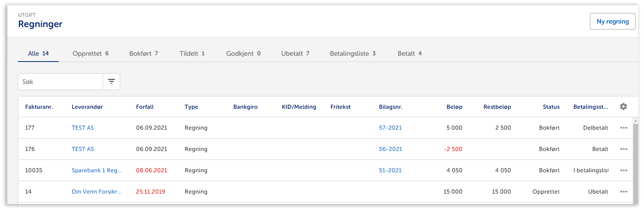Open the three-dot menu for invoice 176
The height and width of the screenshot is (211, 644).
(x=623, y=149)
